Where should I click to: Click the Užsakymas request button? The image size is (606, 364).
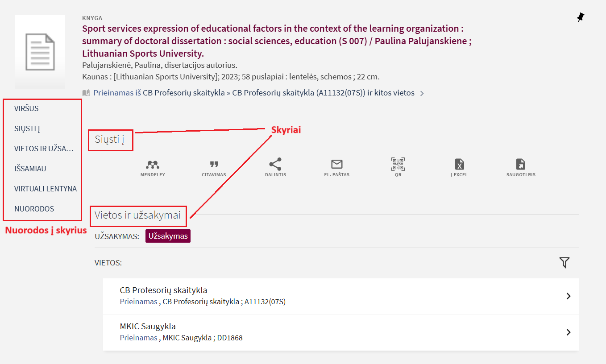[x=168, y=236]
